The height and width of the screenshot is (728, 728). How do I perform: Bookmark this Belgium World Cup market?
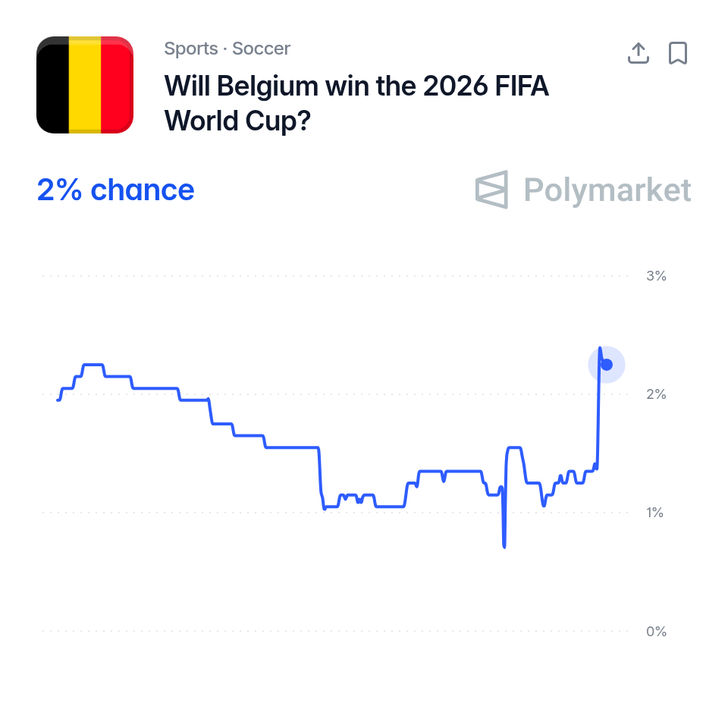point(678,53)
